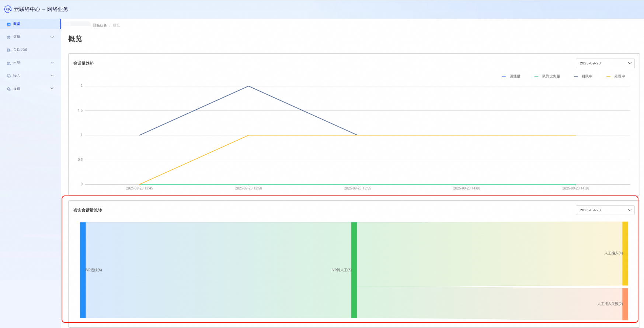Open the 设置 settings gear icon

click(8, 89)
